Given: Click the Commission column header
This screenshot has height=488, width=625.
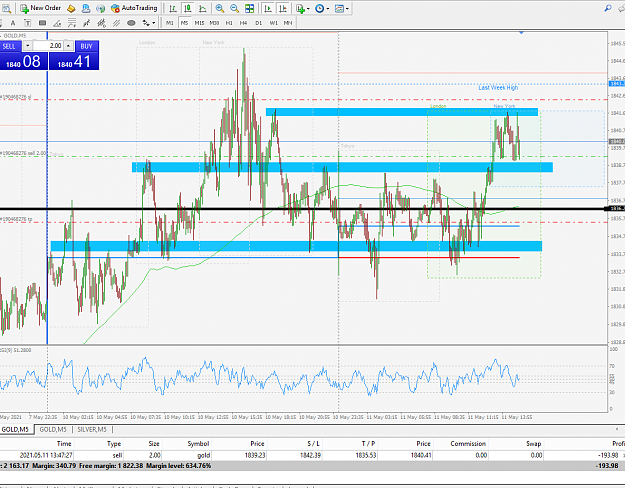Looking at the screenshot, I should click(x=468, y=443).
